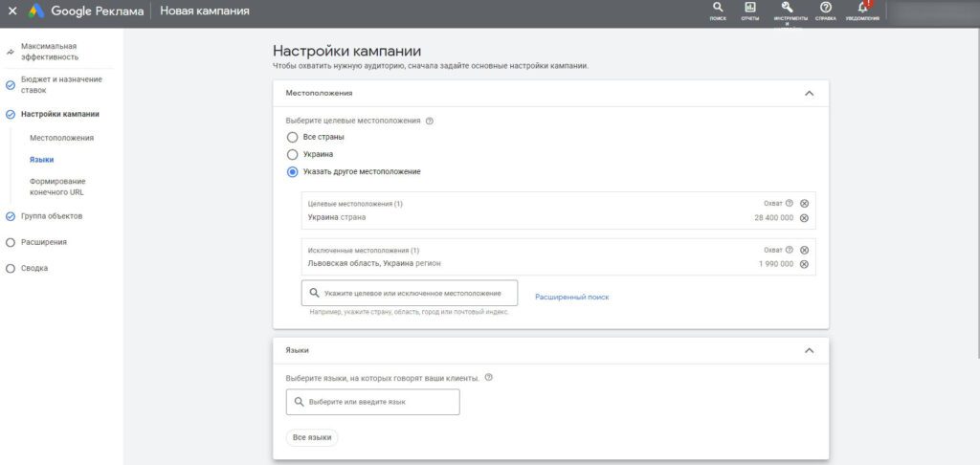Open the Reports icon in the header
This screenshot has height=465, width=980.
pyautogui.click(x=750, y=9)
